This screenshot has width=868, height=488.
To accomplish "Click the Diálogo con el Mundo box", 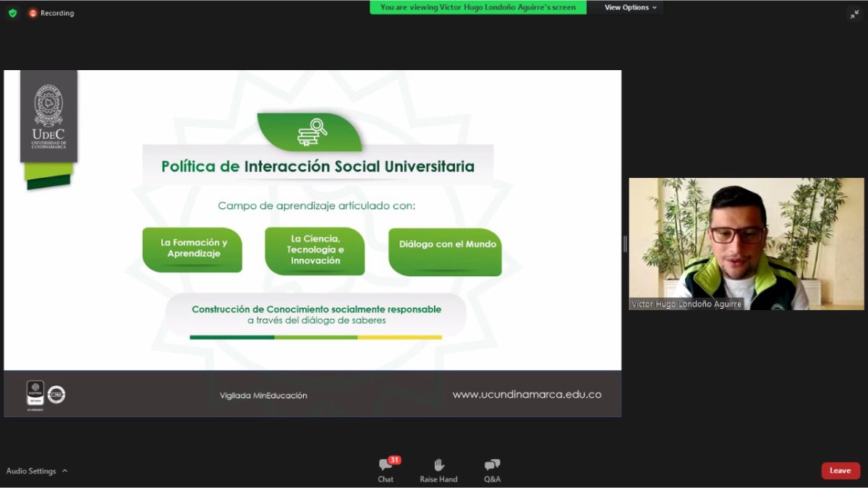I will click(445, 251).
